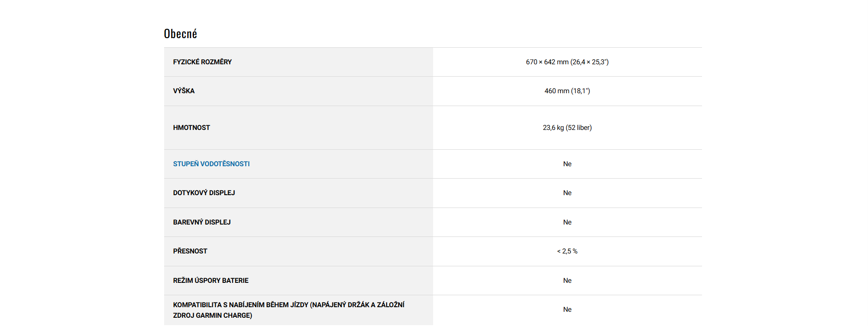
Task: Click the Ne value for Stupeň vodotěsnosti
Action: click(x=567, y=164)
